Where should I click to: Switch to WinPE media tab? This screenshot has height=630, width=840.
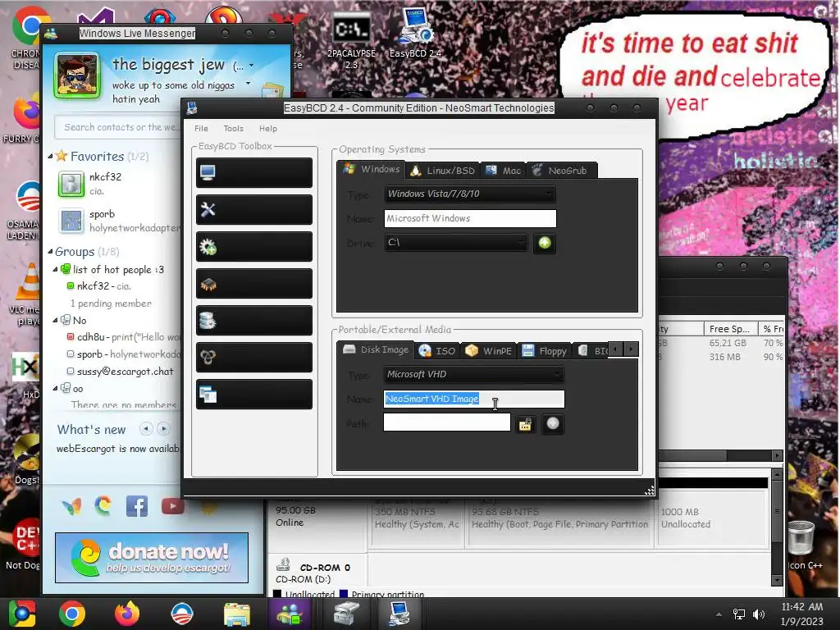pyautogui.click(x=489, y=351)
